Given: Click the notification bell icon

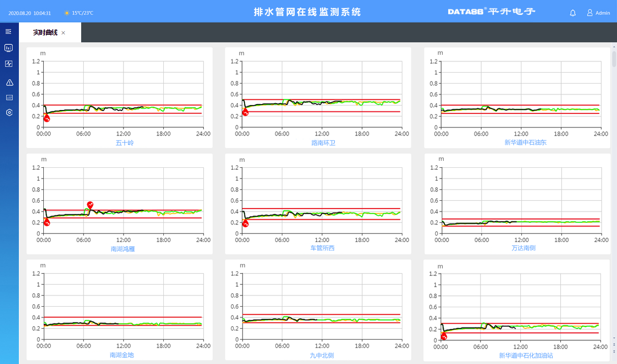Looking at the screenshot, I should [x=573, y=12].
